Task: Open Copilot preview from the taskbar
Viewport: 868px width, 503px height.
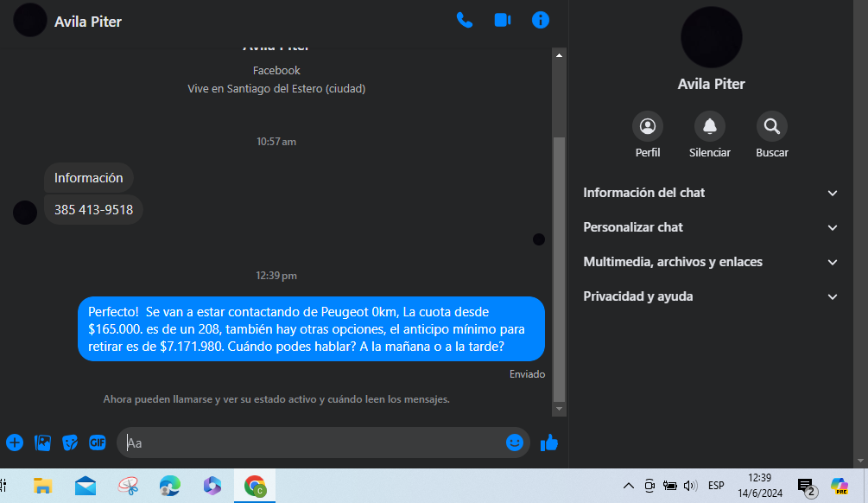Action: (x=839, y=486)
